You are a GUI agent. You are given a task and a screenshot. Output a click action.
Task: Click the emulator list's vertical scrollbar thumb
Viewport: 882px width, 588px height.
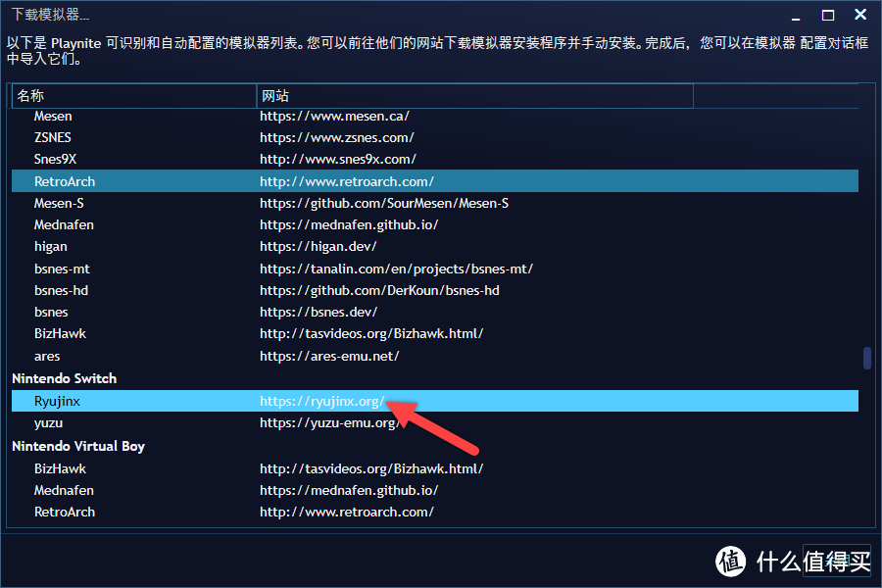click(x=867, y=359)
